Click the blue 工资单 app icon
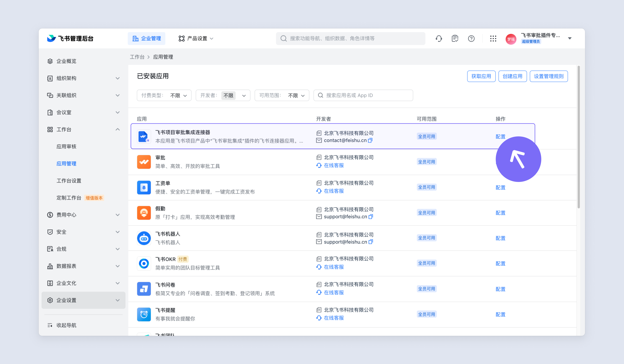 coord(144,187)
